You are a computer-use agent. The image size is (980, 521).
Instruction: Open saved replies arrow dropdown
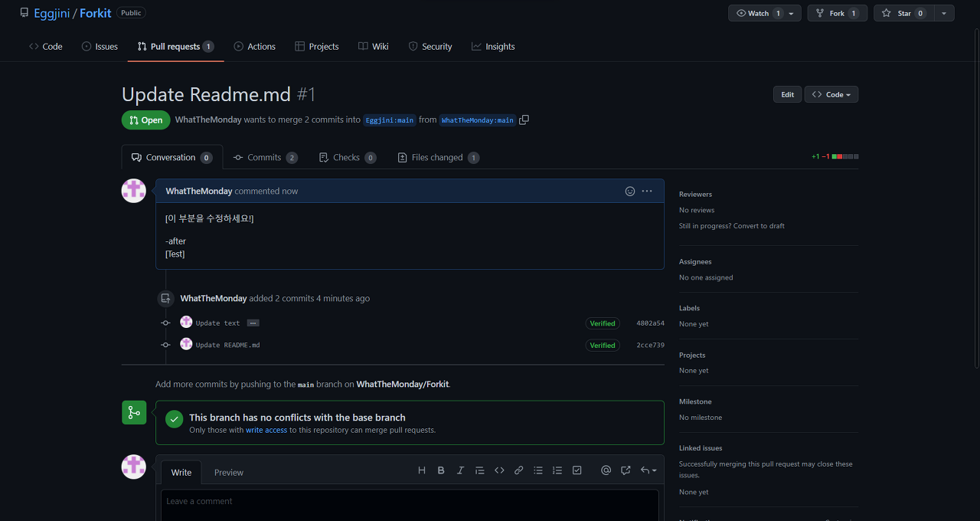(648, 470)
